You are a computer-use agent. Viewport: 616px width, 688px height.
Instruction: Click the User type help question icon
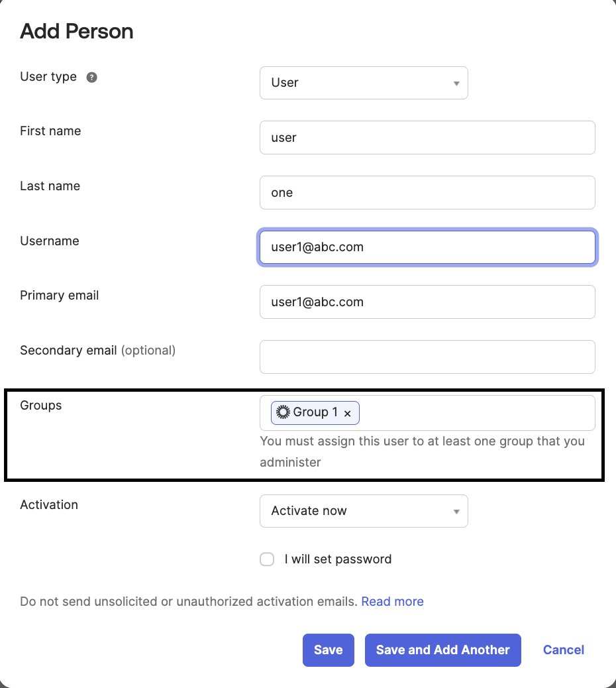point(91,78)
